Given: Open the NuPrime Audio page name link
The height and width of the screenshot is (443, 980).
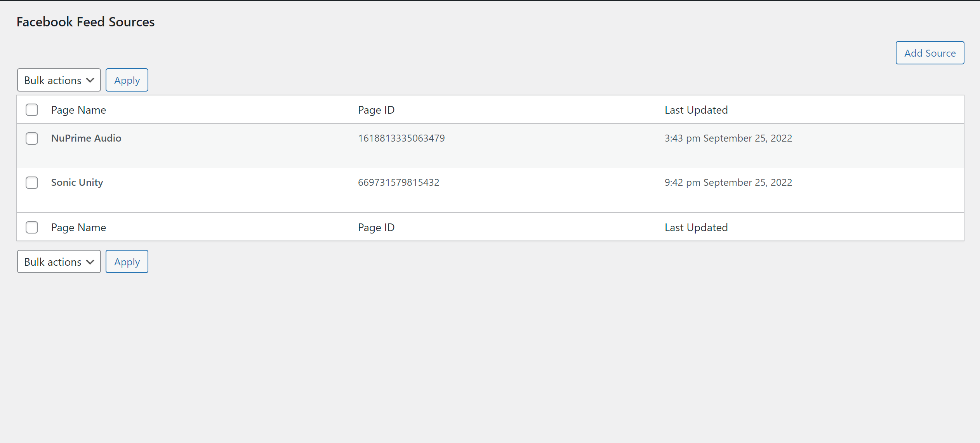Looking at the screenshot, I should [x=86, y=138].
